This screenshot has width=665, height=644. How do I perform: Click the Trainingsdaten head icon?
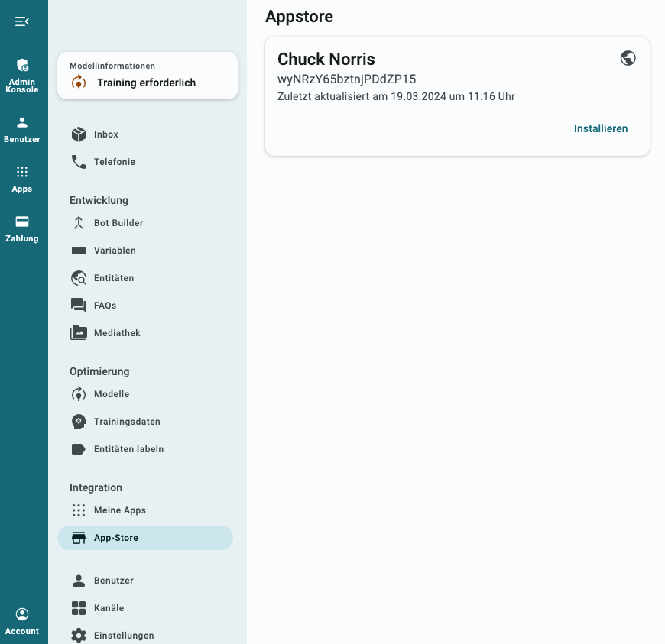pyautogui.click(x=79, y=422)
